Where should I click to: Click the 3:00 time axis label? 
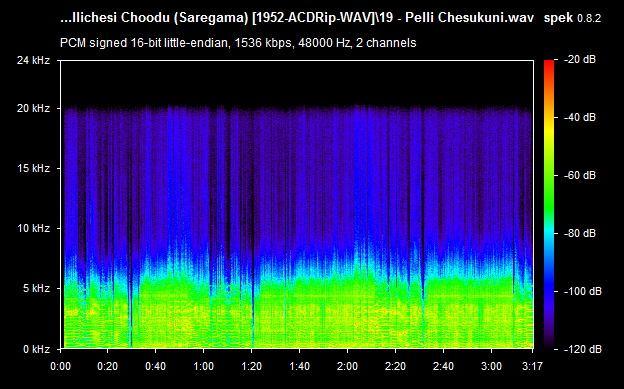[x=491, y=366]
